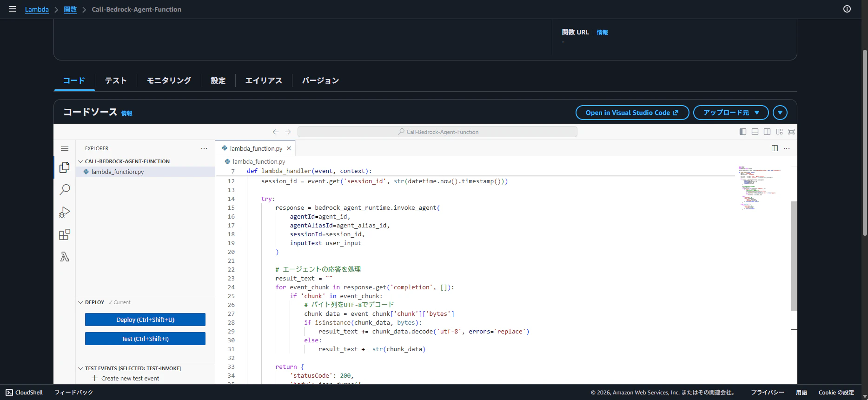This screenshot has height=400, width=868.
Task: Click the 'return {' line of code
Action: pos(290,367)
